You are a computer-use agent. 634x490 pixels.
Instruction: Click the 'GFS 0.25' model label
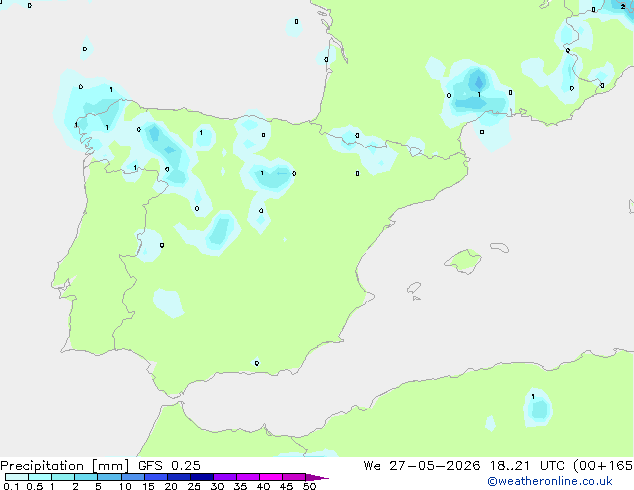[x=169, y=466]
